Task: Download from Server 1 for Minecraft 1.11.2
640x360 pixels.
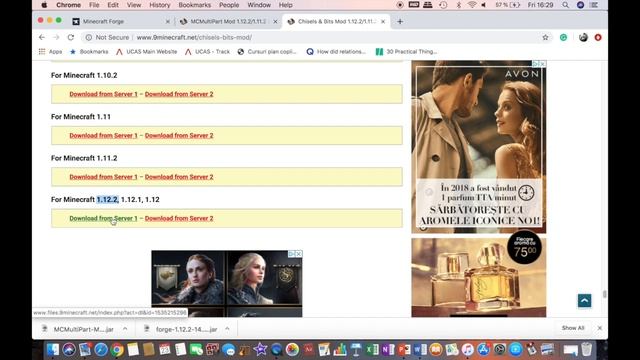Action: 103,177
